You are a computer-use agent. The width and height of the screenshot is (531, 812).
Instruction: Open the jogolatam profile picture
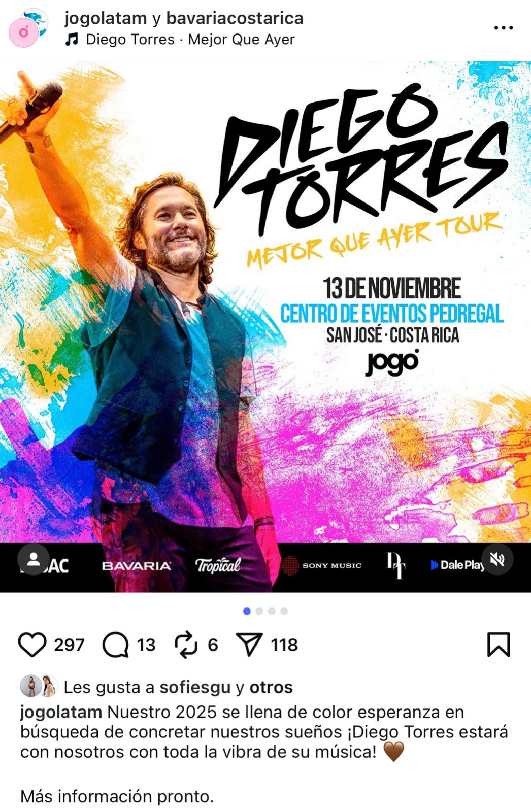click(x=28, y=28)
